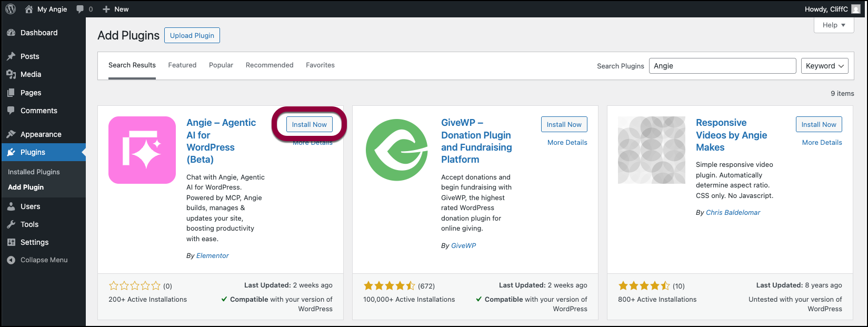Open Settings in the sidebar
868x327 pixels.
click(34, 242)
